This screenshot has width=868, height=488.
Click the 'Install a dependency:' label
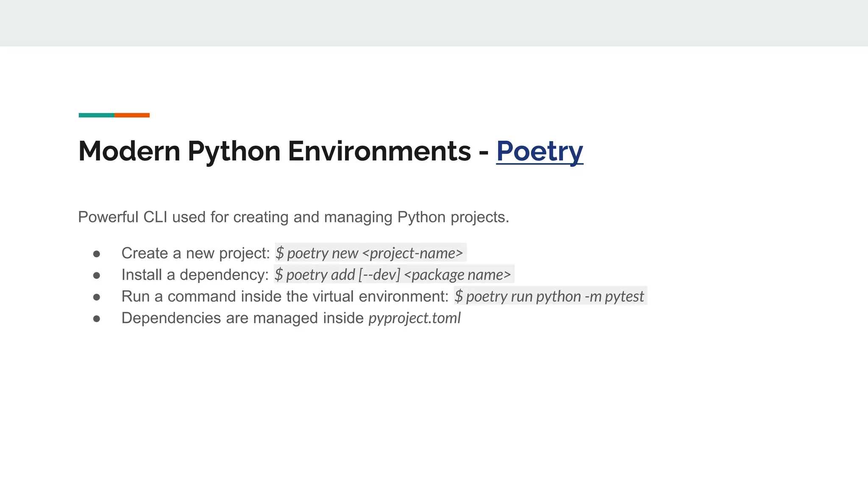pyautogui.click(x=195, y=274)
